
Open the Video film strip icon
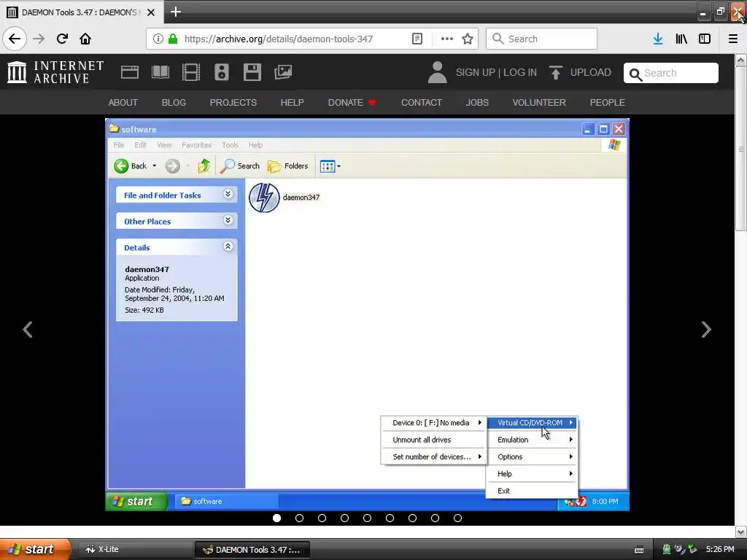190,72
